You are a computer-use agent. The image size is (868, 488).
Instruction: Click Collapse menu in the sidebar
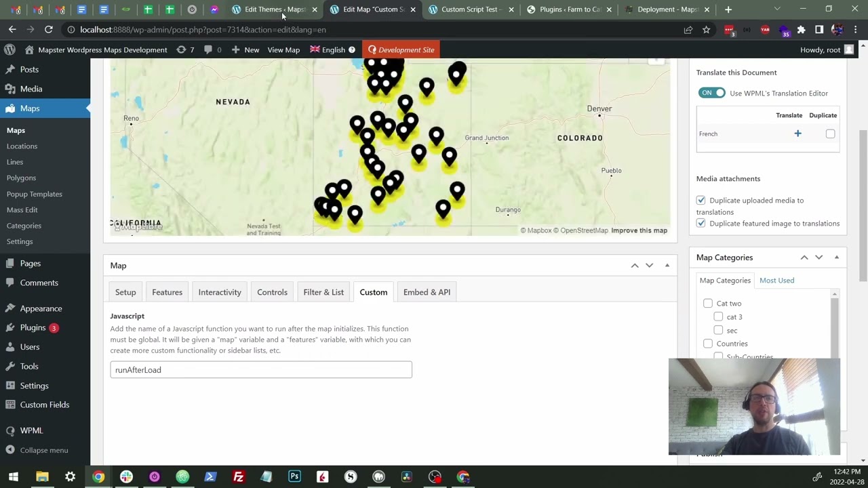tap(45, 450)
